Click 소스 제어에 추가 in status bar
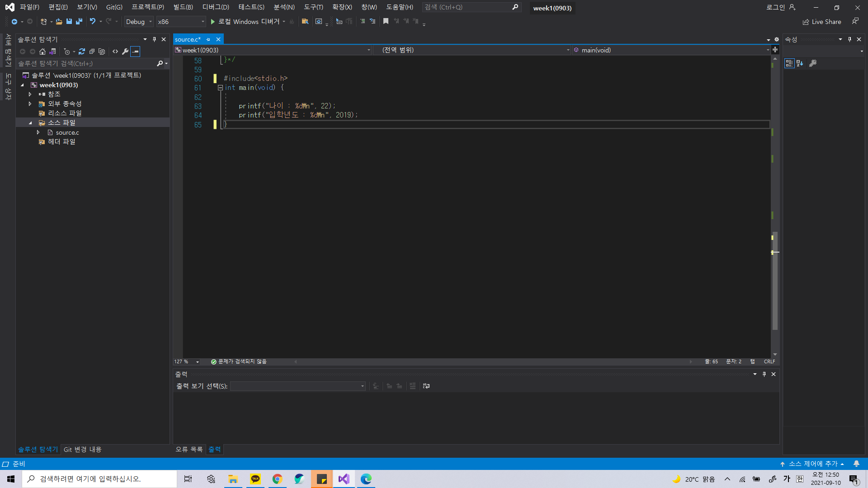This screenshot has width=868, height=488. (x=813, y=464)
